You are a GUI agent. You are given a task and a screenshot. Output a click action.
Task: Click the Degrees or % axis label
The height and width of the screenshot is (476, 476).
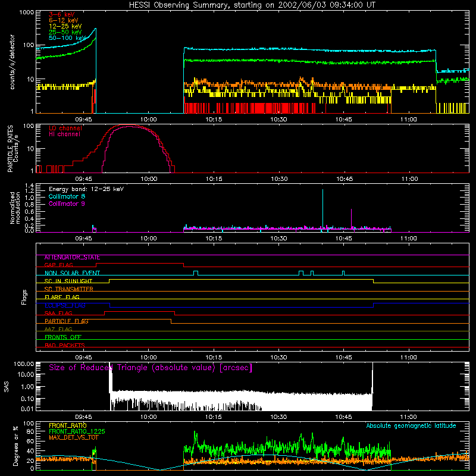(x=16, y=446)
